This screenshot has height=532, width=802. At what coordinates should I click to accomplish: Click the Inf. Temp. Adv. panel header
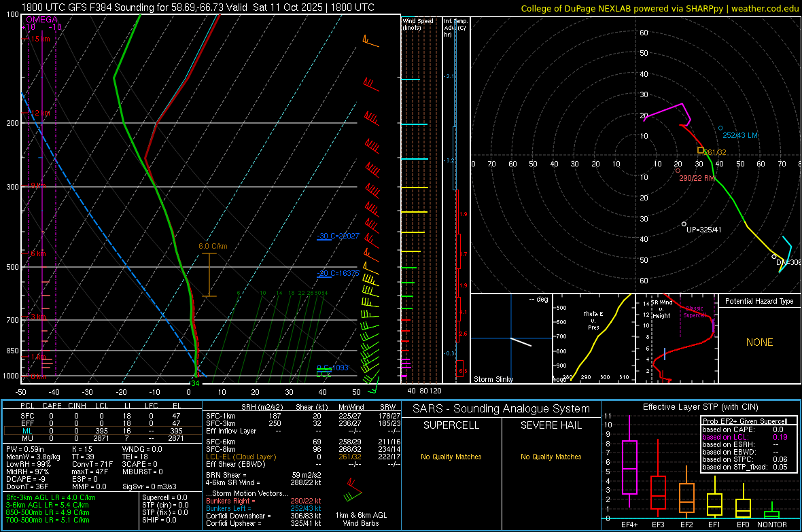click(455, 28)
